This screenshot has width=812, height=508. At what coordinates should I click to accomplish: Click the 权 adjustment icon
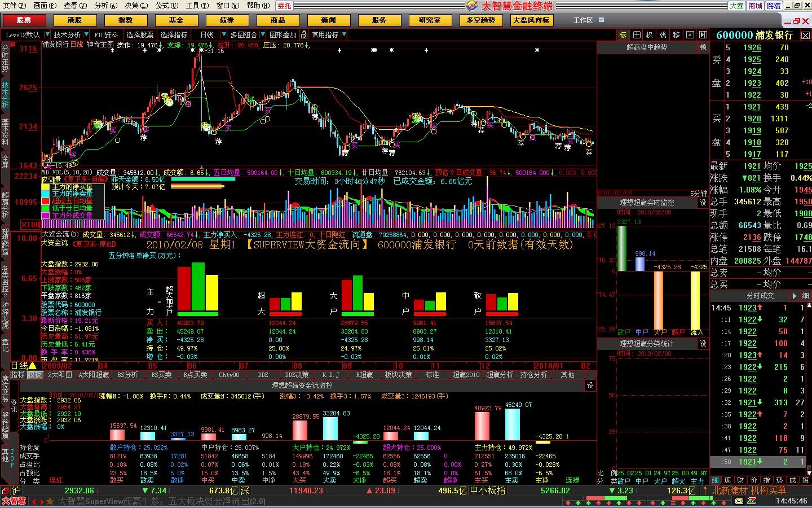pos(650,35)
